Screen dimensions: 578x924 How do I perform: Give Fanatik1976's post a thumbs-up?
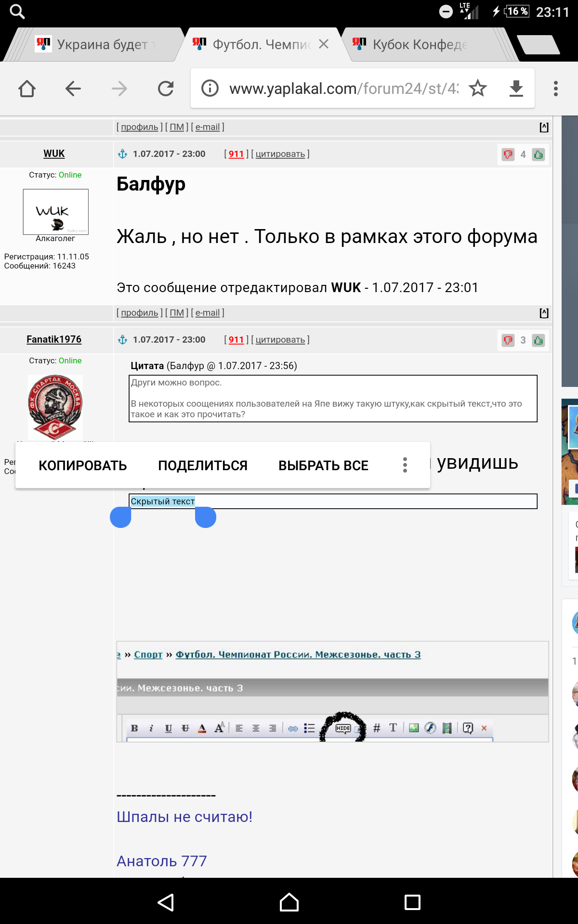(x=539, y=340)
